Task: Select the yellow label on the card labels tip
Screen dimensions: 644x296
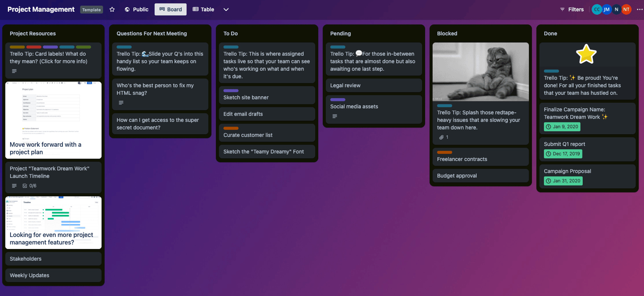Action: 16,47
